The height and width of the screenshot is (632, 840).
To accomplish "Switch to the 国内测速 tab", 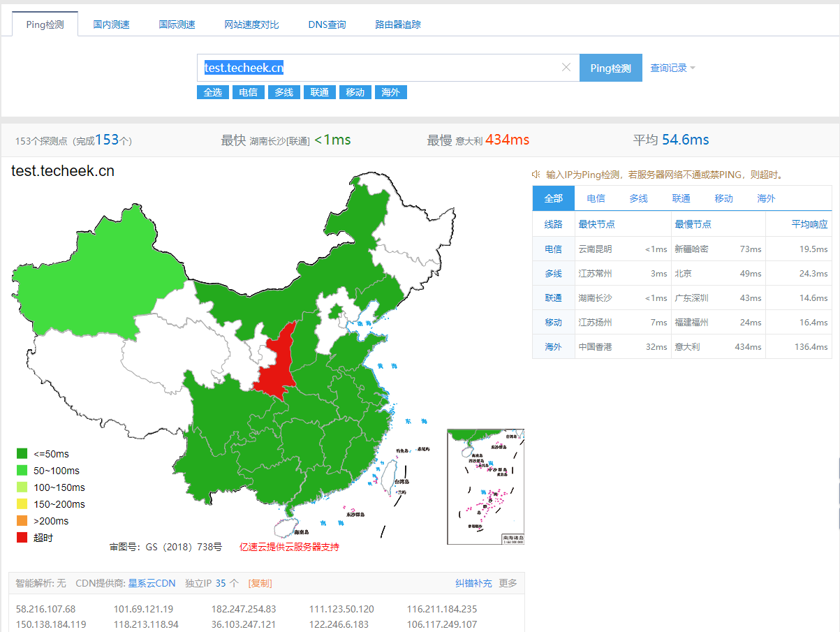I will coord(112,24).
